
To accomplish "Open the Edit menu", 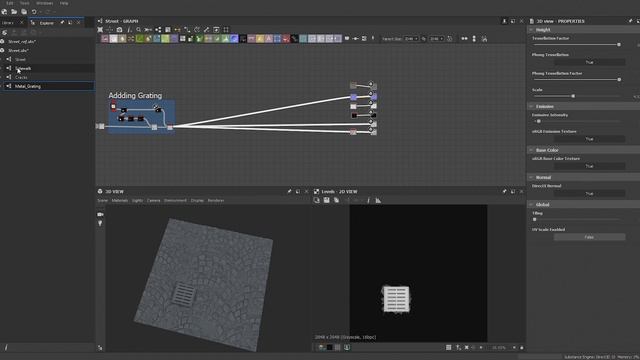I will click(x=9, y=3).
